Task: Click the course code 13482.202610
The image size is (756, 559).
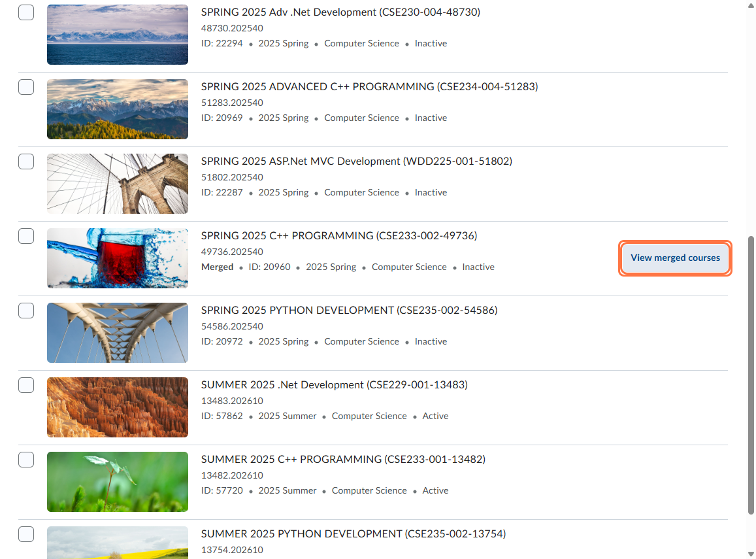Action: (232, 475)
